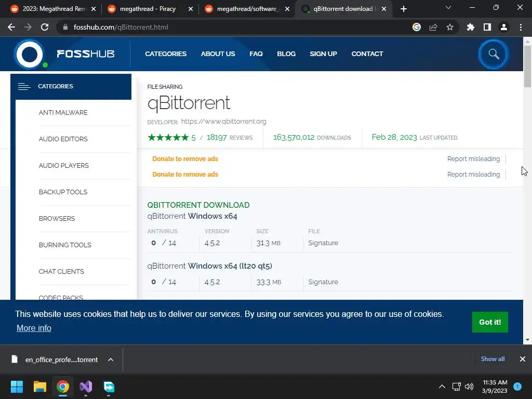Open the More info cookie link
The height and width of the screenshot is (399, 532).
coord(34,328)
